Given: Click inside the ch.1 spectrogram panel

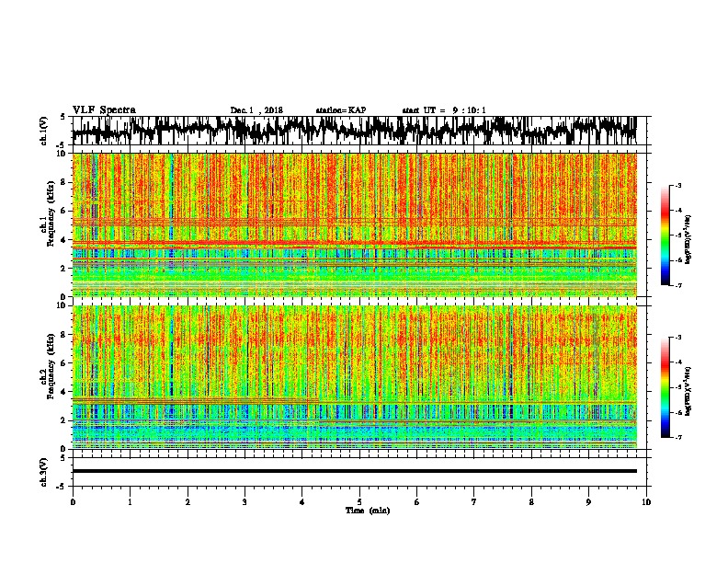Looking at the screenshot, I should point(354,224).
